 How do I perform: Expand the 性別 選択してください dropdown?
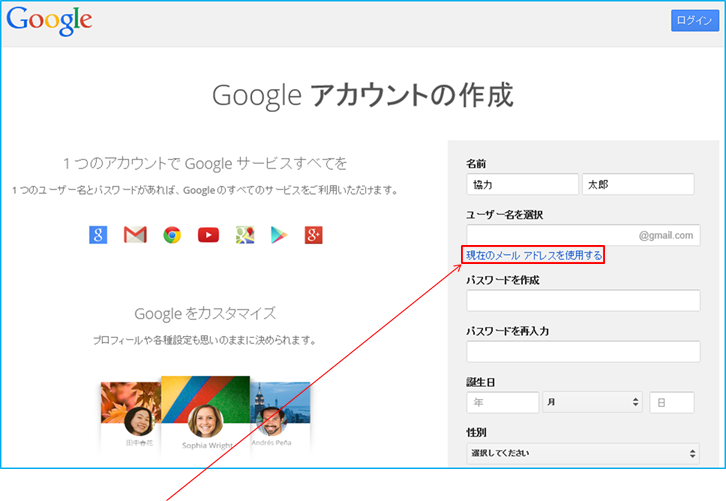[x=583, y=454]
